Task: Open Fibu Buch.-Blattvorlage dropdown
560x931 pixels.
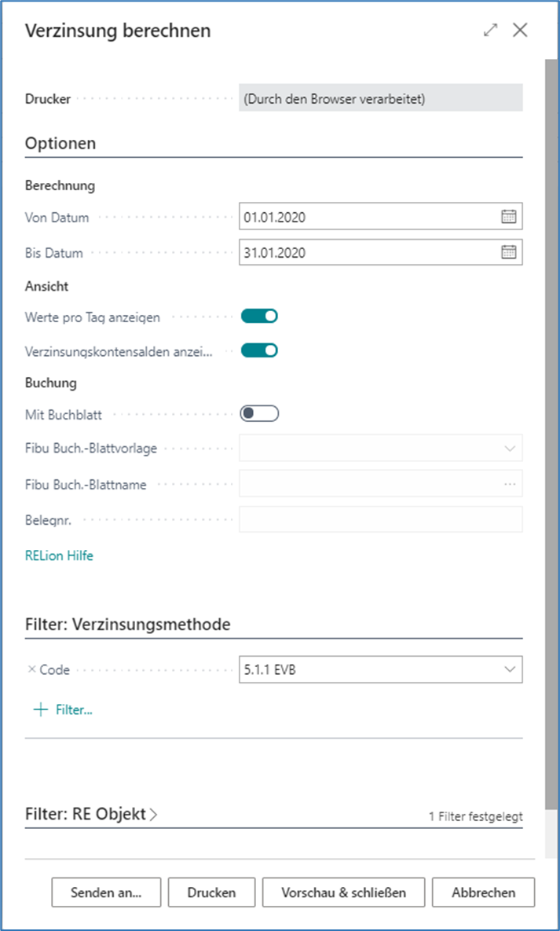Action: (509, 448)
